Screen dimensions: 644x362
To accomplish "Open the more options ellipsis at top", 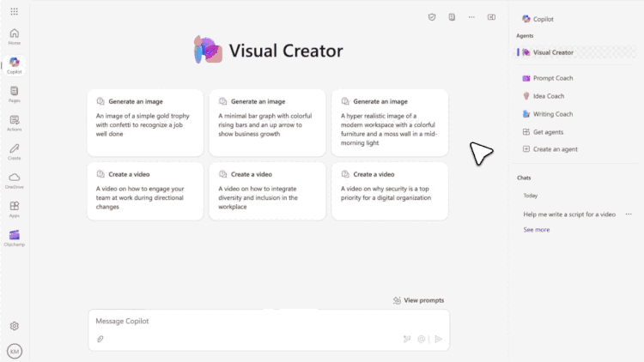I will point(471,17).
